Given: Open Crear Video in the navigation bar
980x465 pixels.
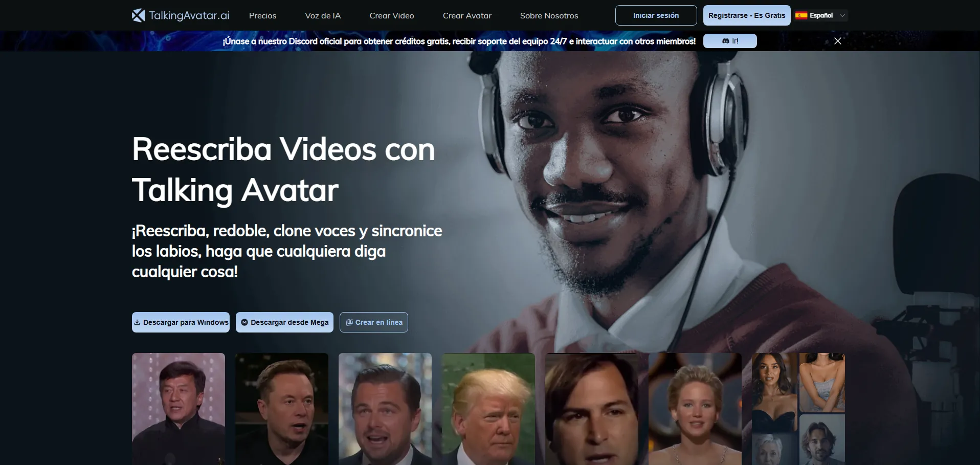Looking at the screenshot, I should [392, 16].
